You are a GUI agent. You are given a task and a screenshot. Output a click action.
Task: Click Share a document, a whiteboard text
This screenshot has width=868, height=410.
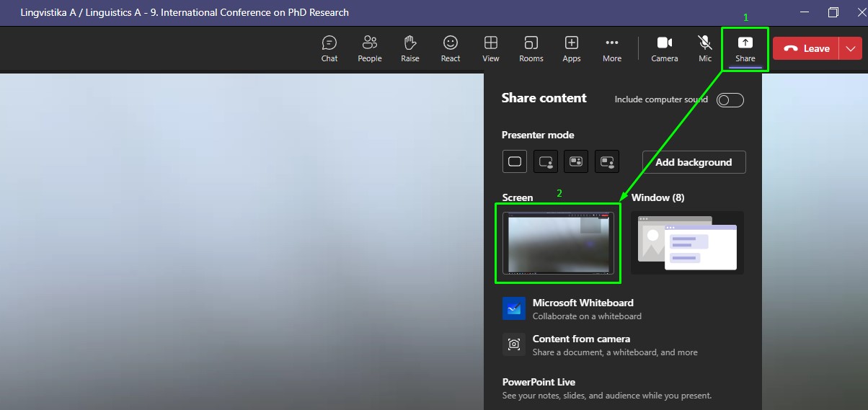point(615,352)
